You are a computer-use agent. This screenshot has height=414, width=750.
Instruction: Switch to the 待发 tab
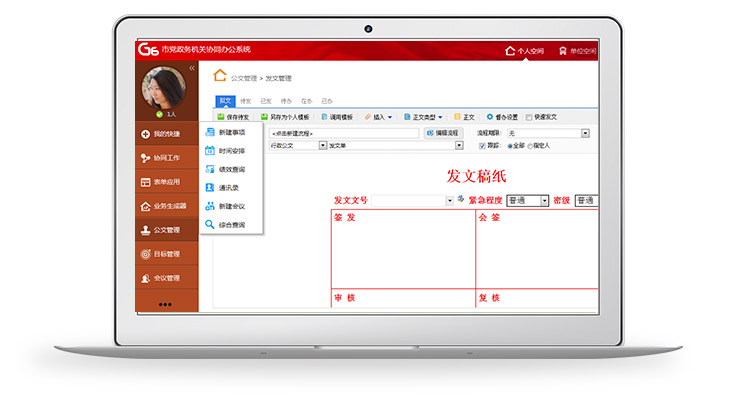tap(245, 101)
